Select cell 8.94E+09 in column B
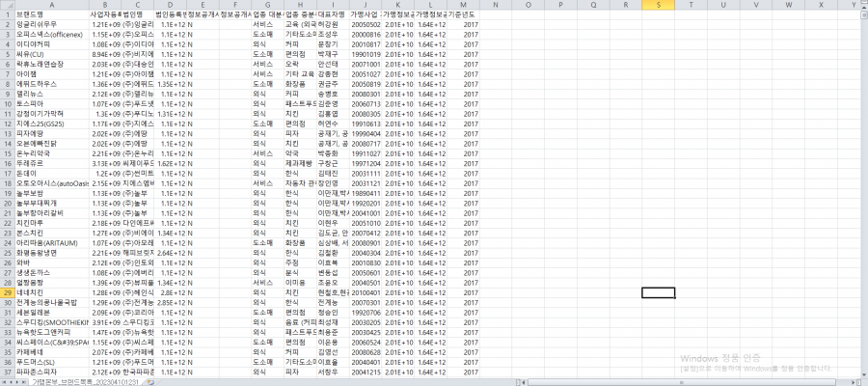868x386 pixels. click(104, 55)
